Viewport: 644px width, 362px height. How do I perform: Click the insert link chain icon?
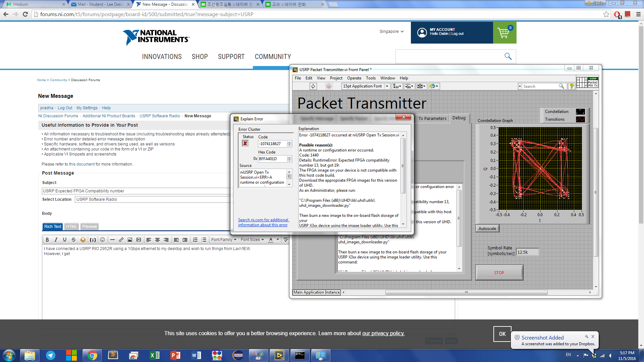pos(121,240)
